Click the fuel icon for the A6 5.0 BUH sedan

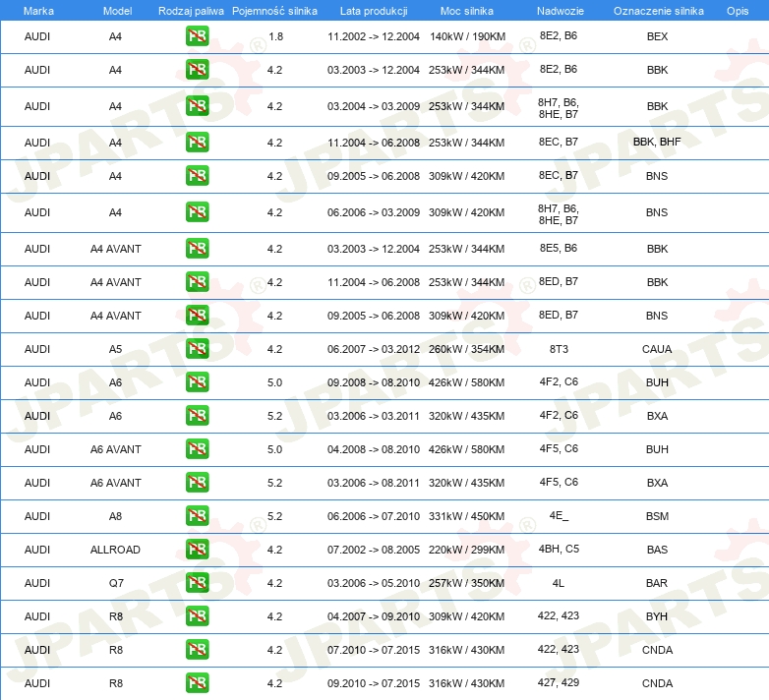[197, 382]
